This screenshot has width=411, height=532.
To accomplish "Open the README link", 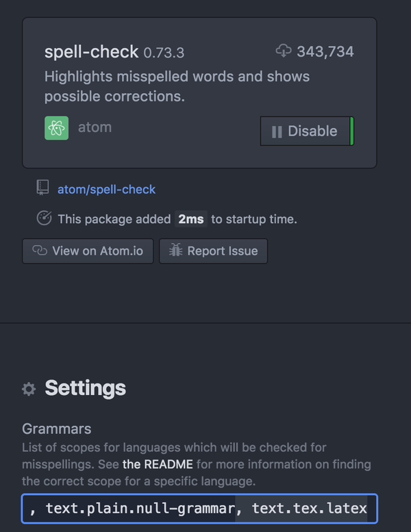I will pos(159,464).
